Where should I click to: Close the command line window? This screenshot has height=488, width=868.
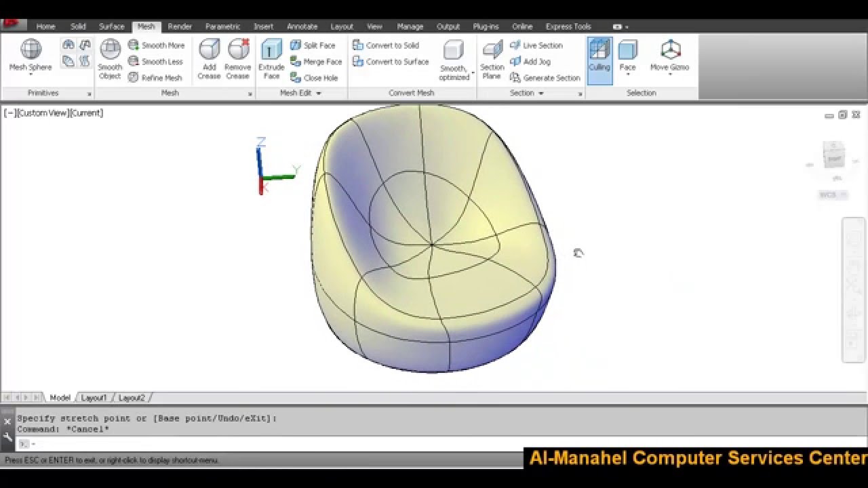(7, 422)
